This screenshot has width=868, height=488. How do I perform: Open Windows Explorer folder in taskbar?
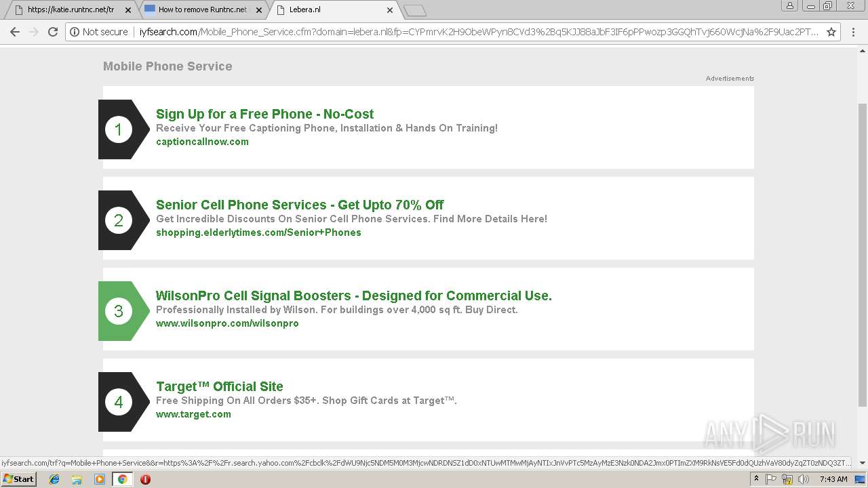tap(77, 479)
